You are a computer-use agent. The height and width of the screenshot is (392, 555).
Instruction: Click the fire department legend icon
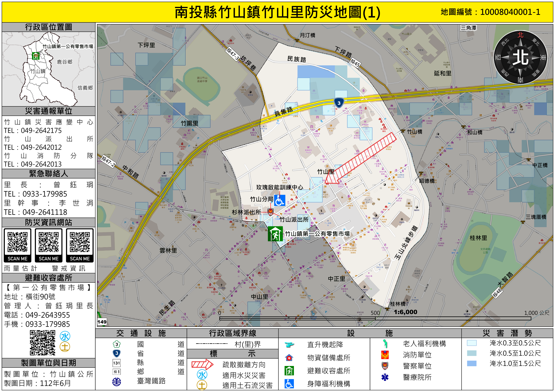click(385, 355)
